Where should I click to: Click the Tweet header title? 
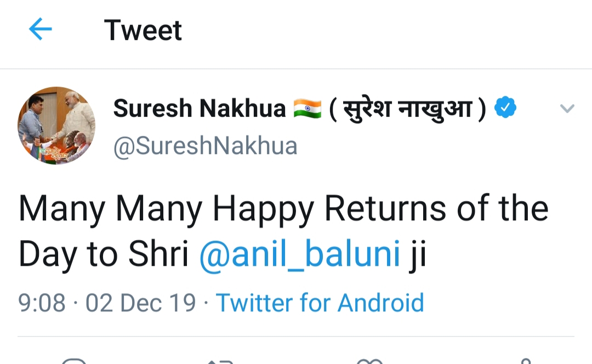[x=143, y=30]
